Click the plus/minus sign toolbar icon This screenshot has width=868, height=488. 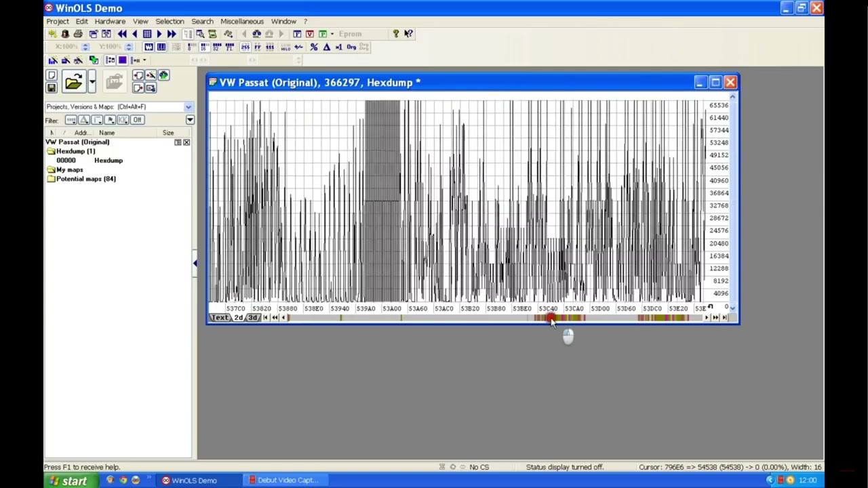click(299, 47)
